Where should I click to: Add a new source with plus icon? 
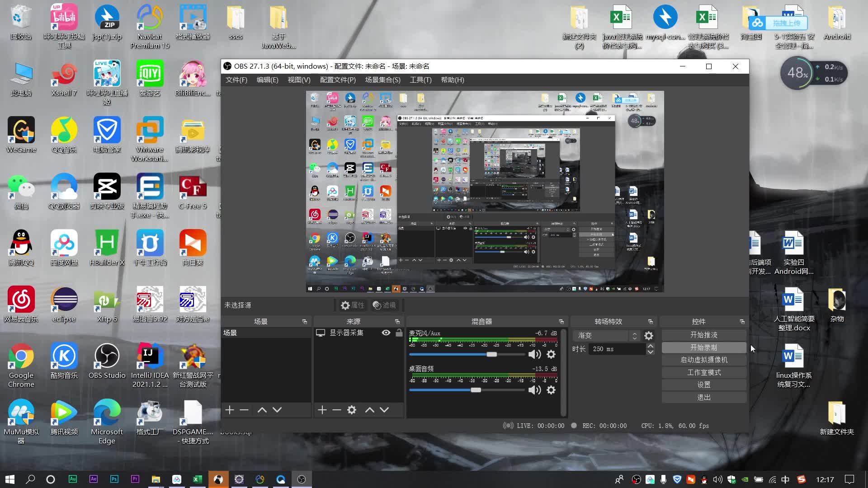tap(322, 410)
